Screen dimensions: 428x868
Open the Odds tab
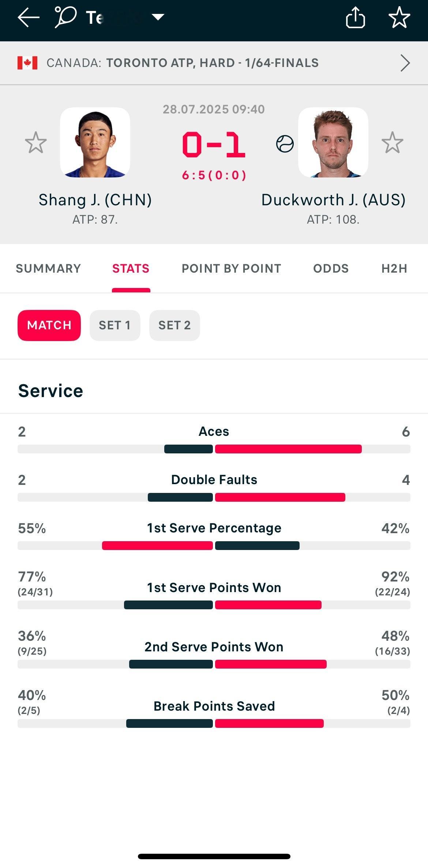point(331,269)
